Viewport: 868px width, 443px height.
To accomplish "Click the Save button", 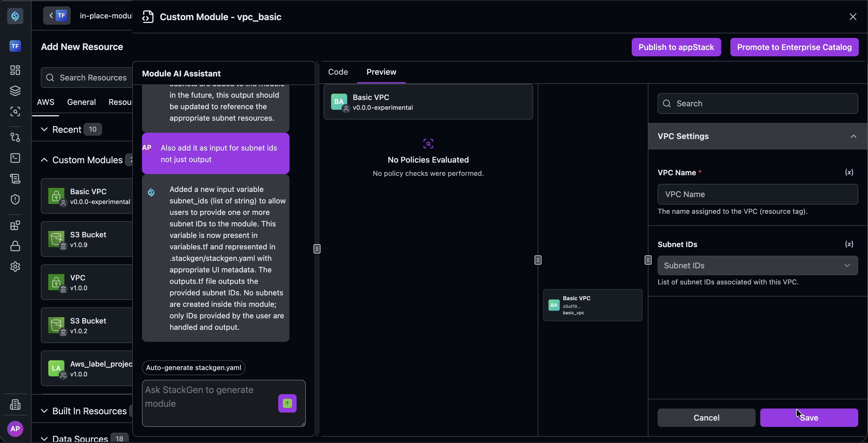I will pyautogui.click(x=809, y=418).
